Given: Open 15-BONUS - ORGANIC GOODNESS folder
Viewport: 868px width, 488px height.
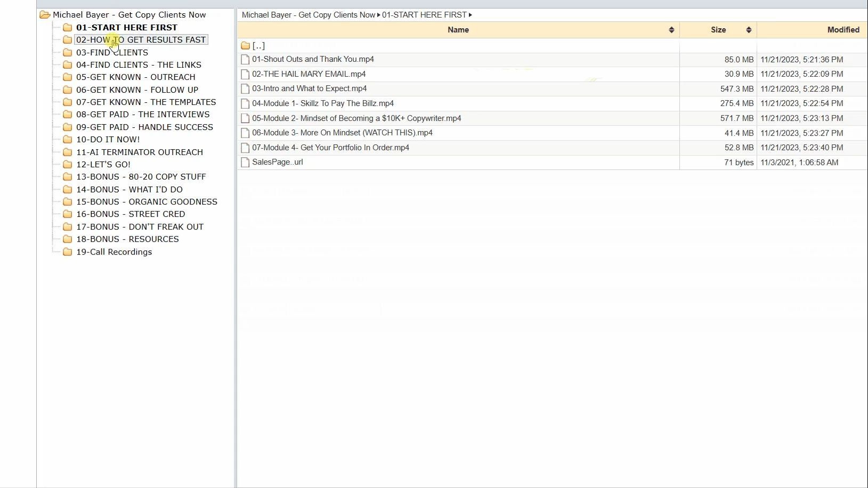Looking at the screenshot, I should click(147, 201).
